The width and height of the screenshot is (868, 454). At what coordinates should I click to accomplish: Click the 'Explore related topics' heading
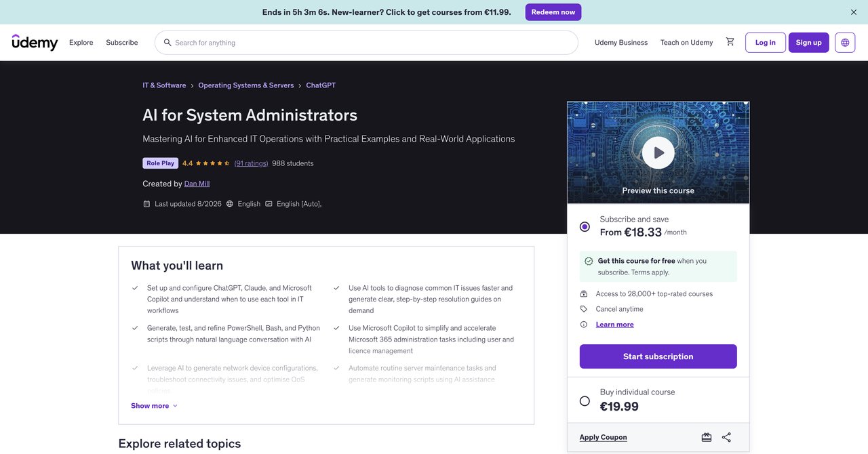pyautogui.click(x=180, y=444)
